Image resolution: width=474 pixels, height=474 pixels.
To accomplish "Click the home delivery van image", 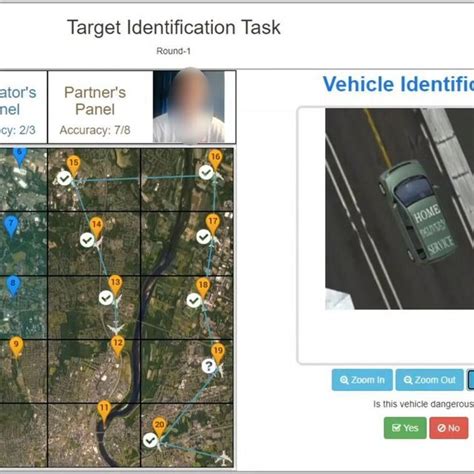I will point(400,209).
